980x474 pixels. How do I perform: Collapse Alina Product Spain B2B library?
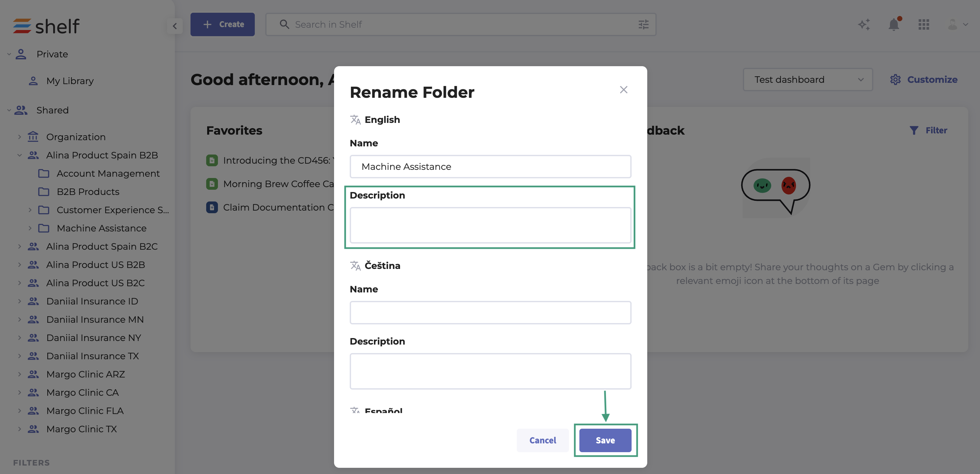[x=19, y=155]
